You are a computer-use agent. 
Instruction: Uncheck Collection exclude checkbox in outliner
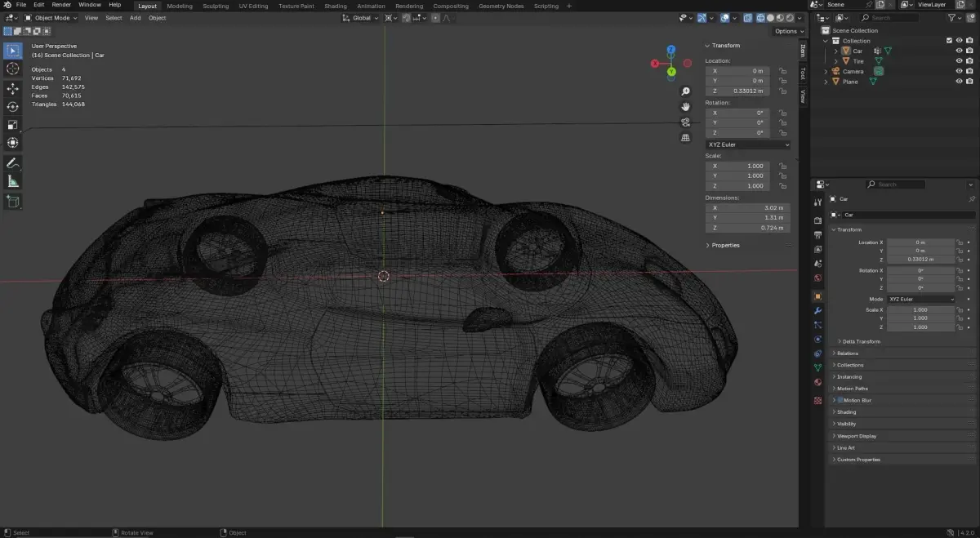[949, 41]
